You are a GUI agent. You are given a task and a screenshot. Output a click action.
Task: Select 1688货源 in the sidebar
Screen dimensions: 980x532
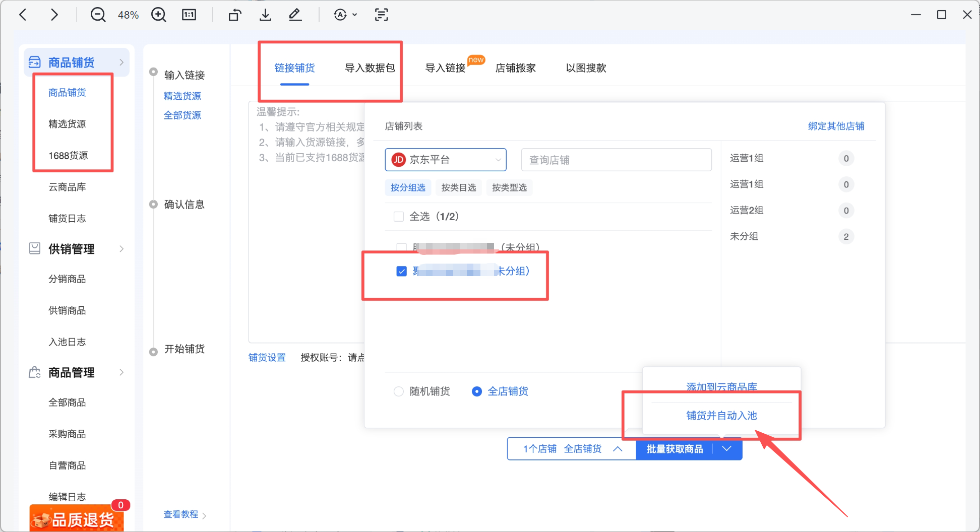pos(68,156)
